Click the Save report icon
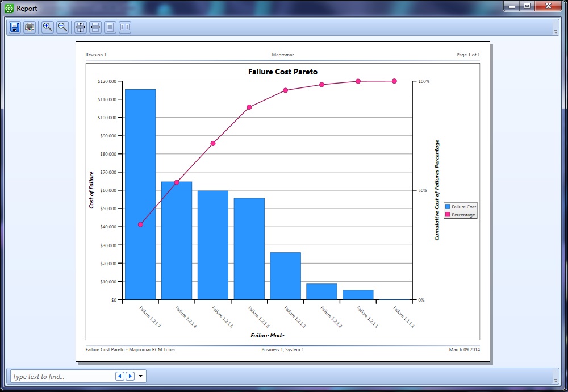The image size is (568, 392). (x=15, y=27)
